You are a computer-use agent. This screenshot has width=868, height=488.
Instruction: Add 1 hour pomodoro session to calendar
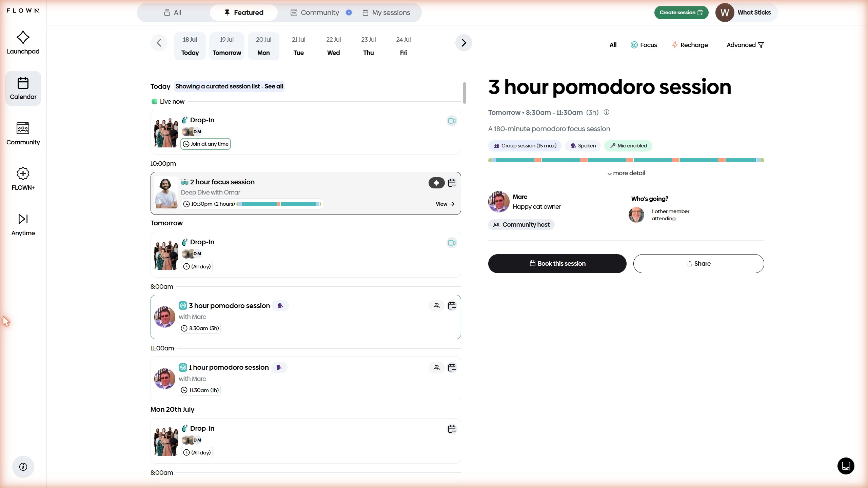coord(452,368)
